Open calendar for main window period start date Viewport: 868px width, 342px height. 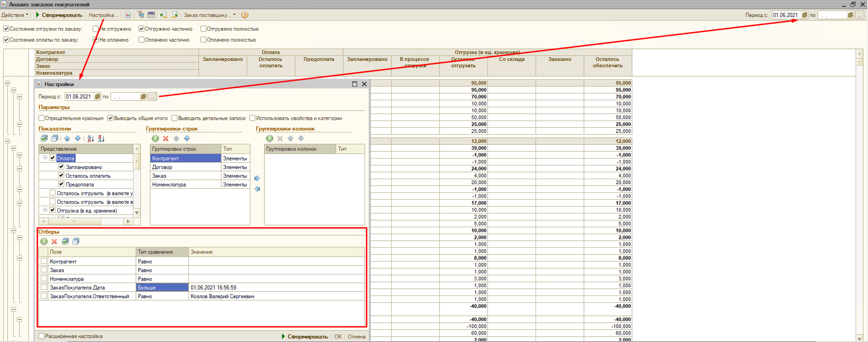pos(804,15)
